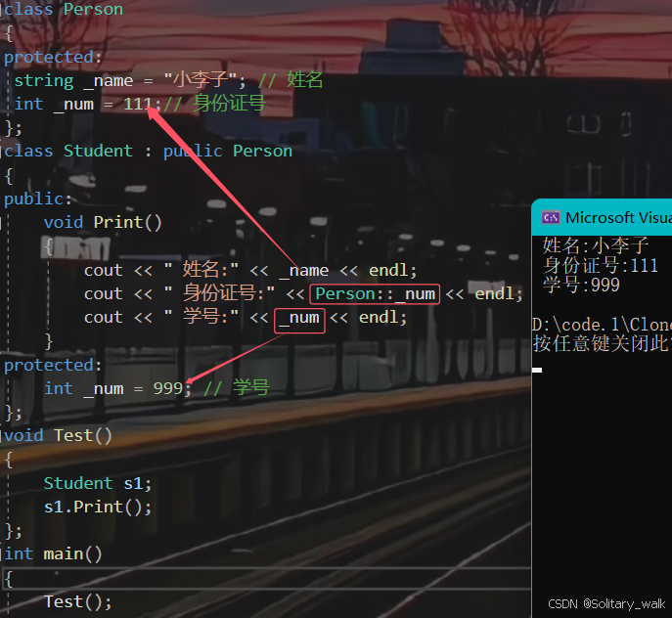Click the 按任意键关闭此 line in console

(602, 343)
